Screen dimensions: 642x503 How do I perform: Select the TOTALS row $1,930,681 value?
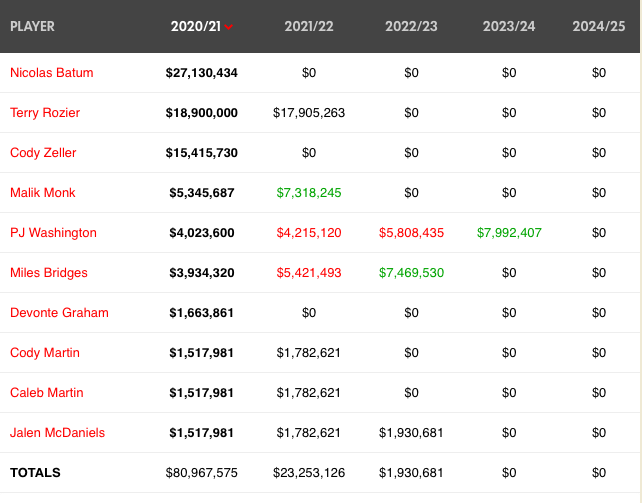411,473
